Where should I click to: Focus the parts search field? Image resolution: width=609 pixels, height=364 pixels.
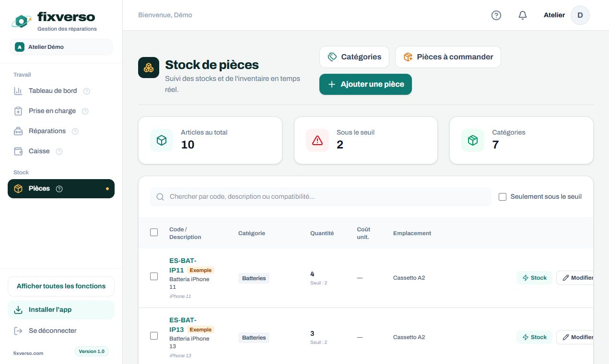click(320, 197)
